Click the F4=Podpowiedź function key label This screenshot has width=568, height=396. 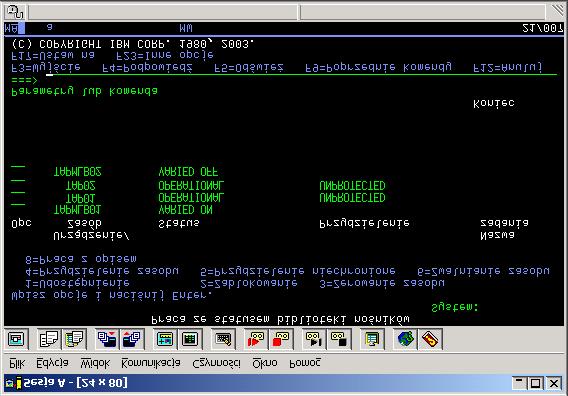pos(147,68)
